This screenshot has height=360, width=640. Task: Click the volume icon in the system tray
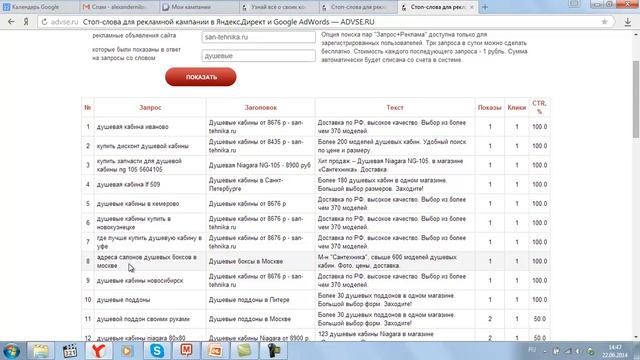tap(578, 351)
